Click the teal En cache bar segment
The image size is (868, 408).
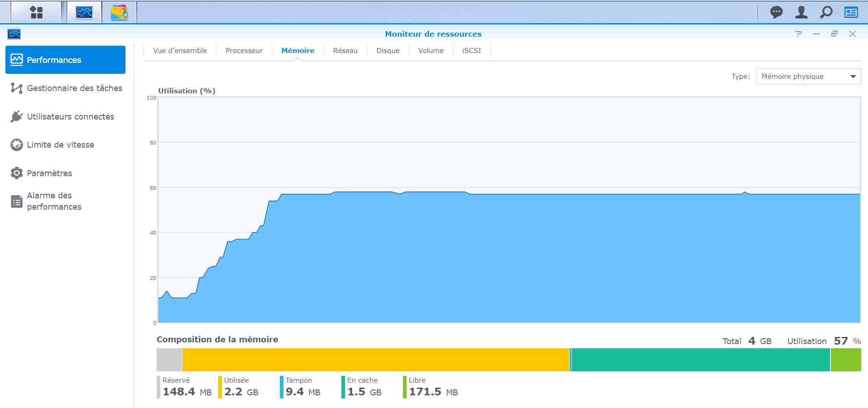pos(700,360)
